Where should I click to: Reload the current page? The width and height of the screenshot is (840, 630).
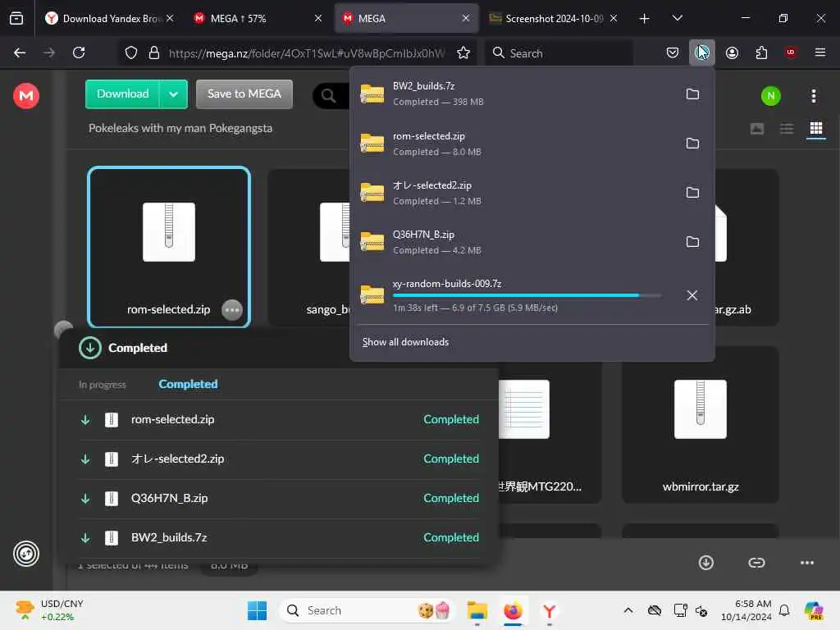coord(79,52)
